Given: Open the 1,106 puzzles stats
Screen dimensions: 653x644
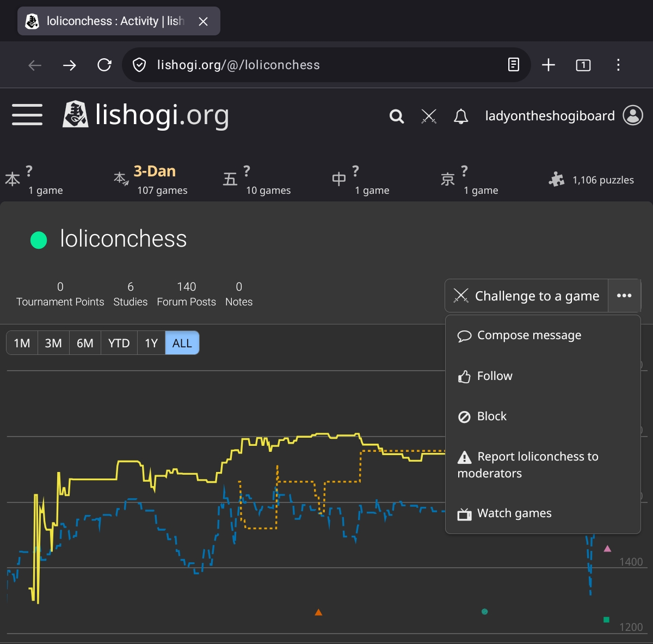Looking at the screenshot, I should click(592, 180).
